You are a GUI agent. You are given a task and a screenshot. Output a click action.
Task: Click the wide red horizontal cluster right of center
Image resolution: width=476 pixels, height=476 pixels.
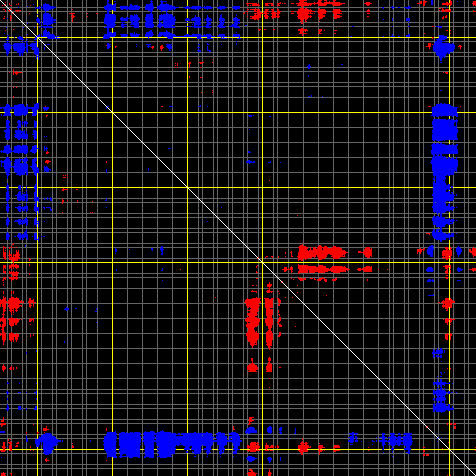pos(321,253)
